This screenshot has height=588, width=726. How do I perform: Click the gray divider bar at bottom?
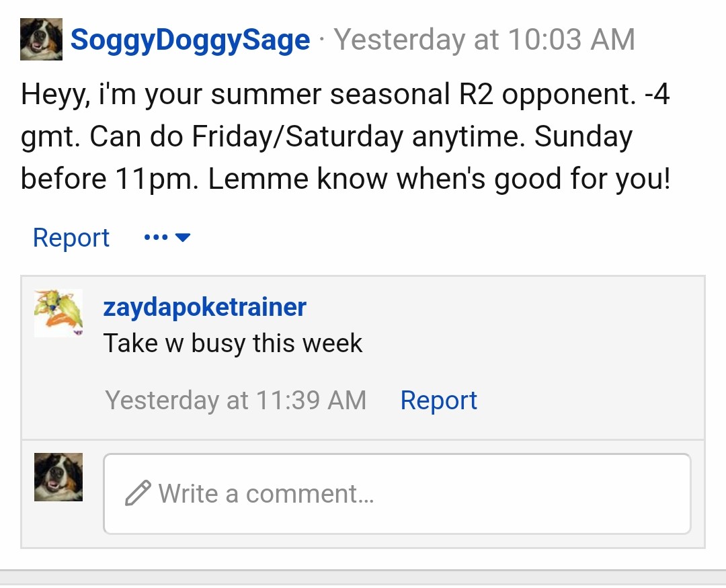[x=363, y=579]
